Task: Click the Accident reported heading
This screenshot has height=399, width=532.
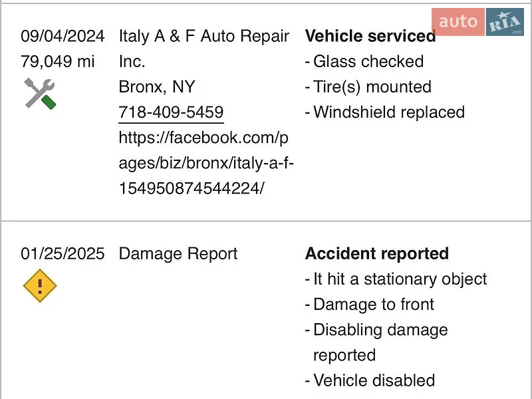Action: pyautogui.click(x=376, y=253)
